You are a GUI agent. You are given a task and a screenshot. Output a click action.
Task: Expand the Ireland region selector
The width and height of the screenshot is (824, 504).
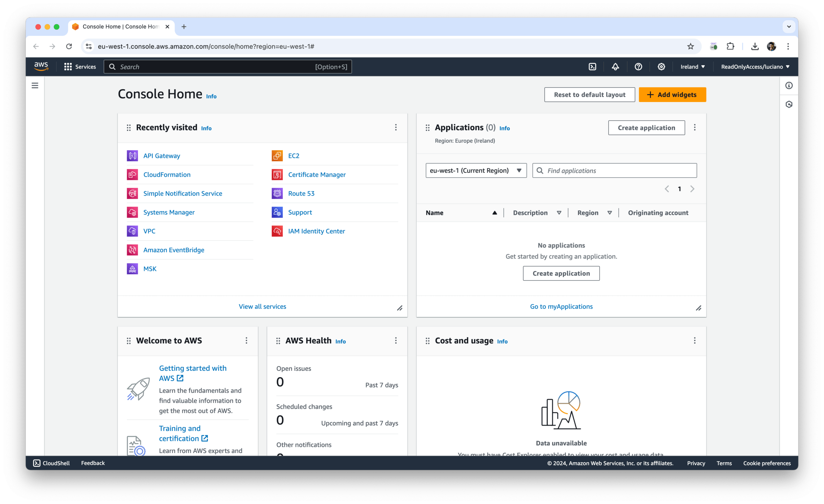tap(692, 67)
